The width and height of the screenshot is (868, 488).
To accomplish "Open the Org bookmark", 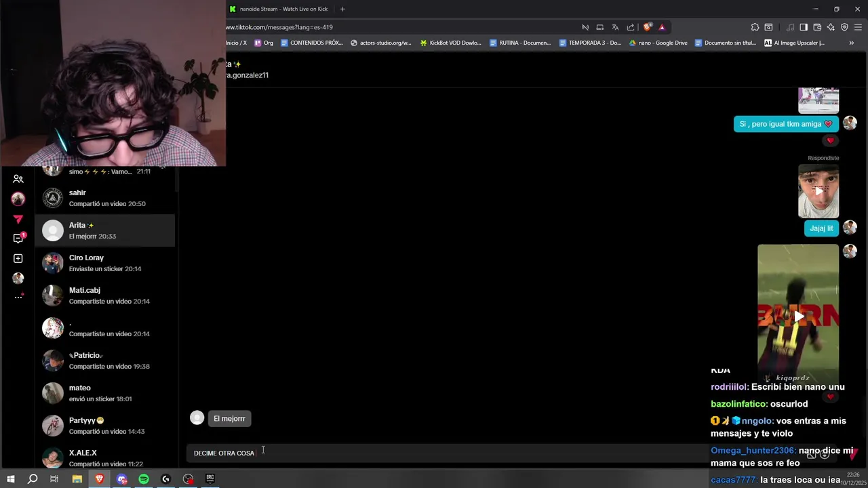I will pos(264,43).
